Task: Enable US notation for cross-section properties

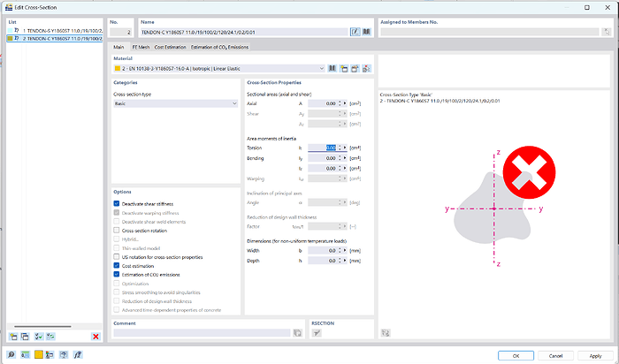Action: [x=117, y=257]
